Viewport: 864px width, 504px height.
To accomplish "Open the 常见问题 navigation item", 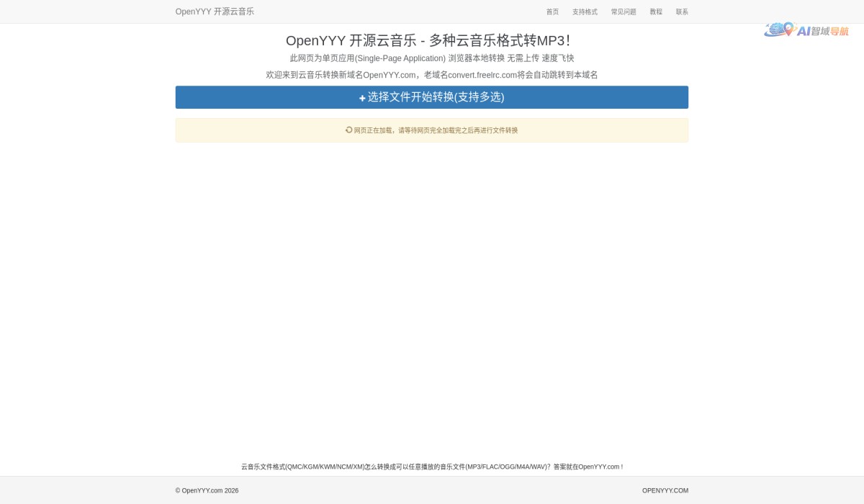I will tap(623, 12).
